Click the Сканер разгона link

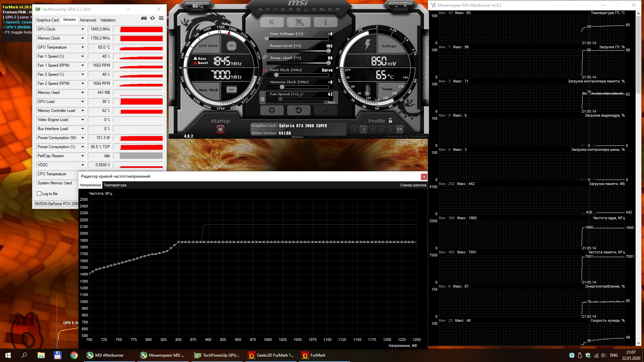413,185
